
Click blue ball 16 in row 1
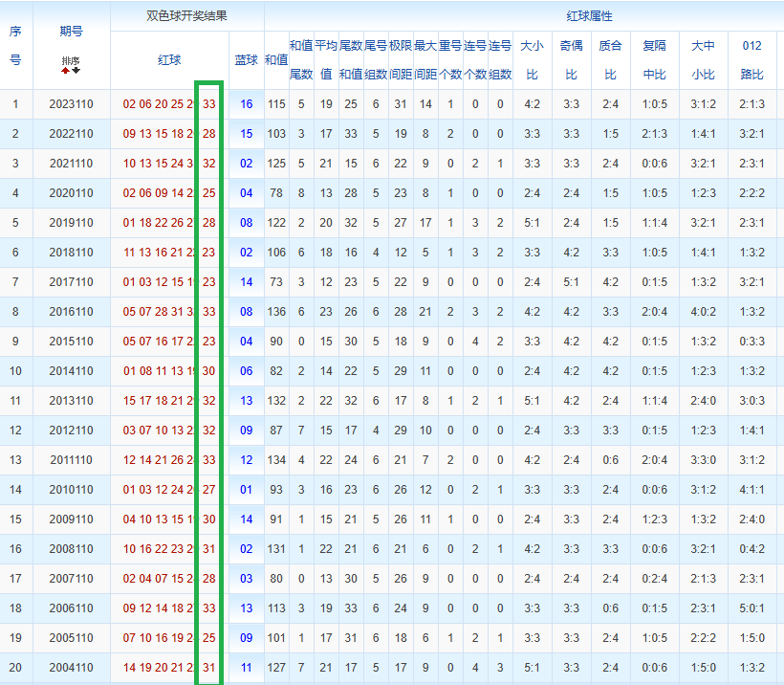pyautogui.click(x=246, y=104)
